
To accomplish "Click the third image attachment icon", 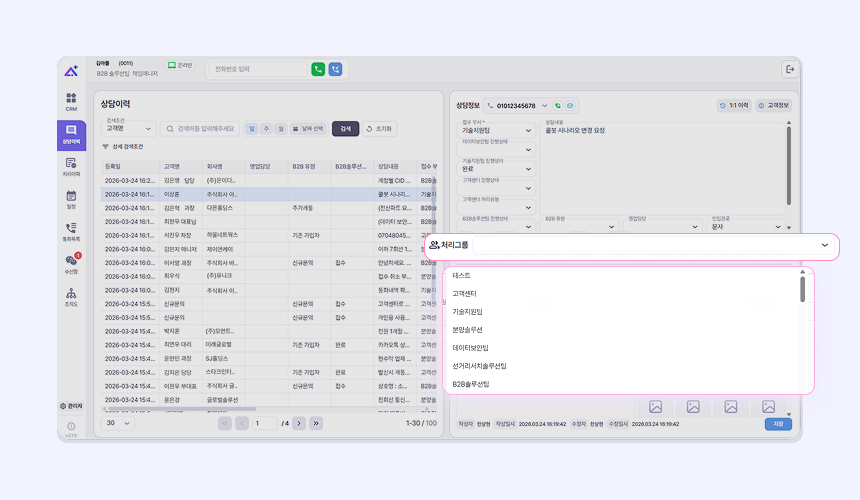I will (x=731, y=406).
